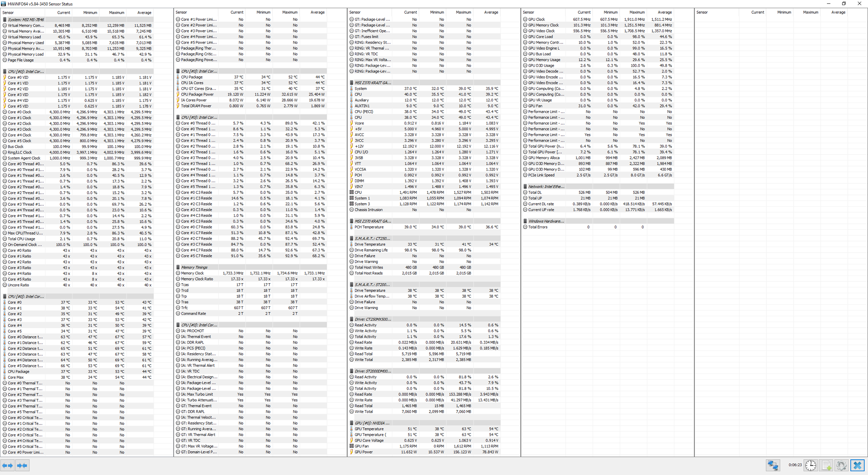Select the Drive Remaining Life row
Viewport: 868px width, 475px height.
(x=371, y=250)
